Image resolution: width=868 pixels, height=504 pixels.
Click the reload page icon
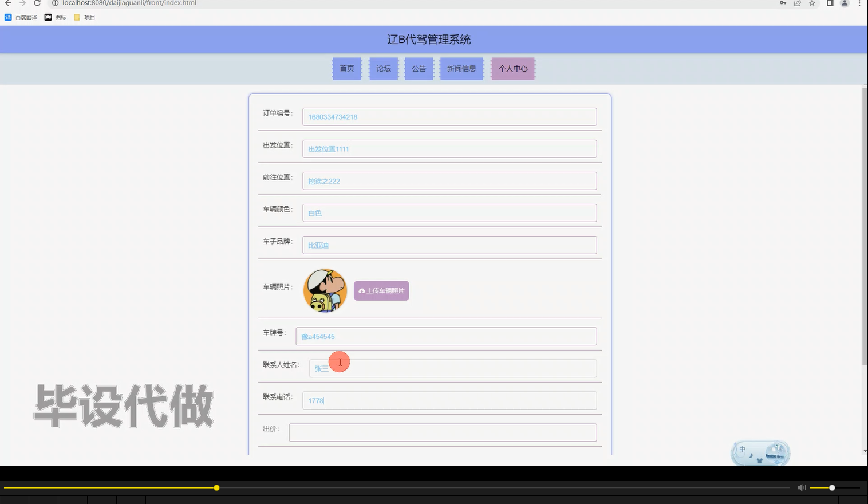pyautogui.click(x=37, y=3)
